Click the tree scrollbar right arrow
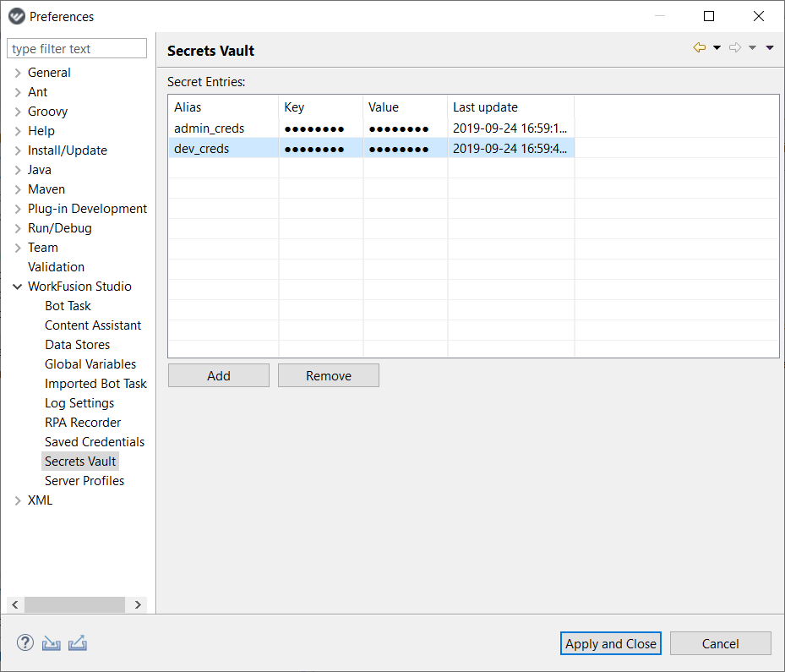Screen dimensions: 785x672 (x=139, y=605)
